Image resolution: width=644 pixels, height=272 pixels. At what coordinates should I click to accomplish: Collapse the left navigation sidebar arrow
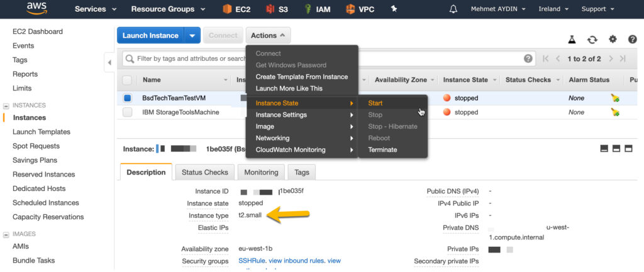click(x=109, y=63)
